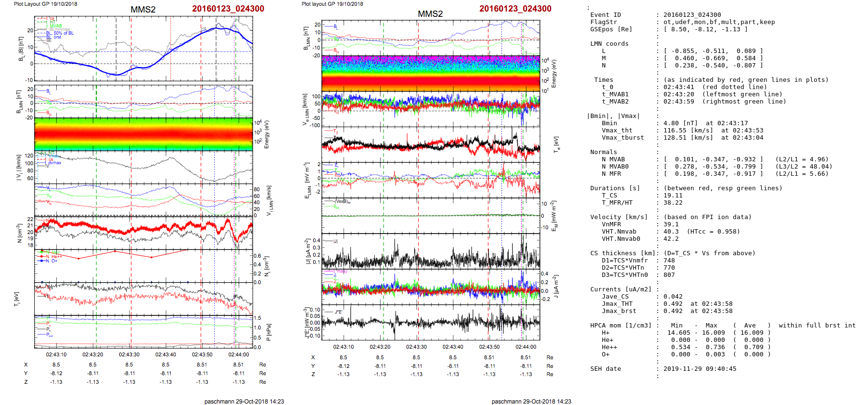Select the 02:43:30 tick label on left time axis
Screen dimensions: 868x405
click(x=129, y=354)
